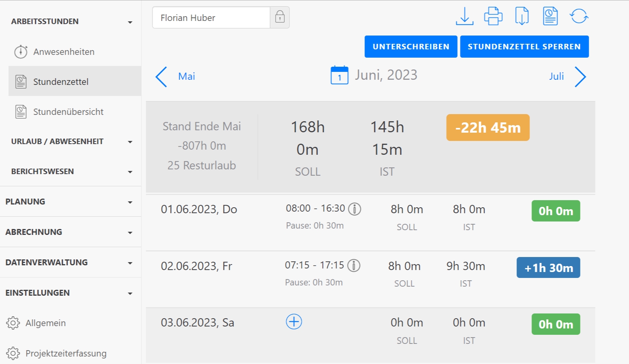Expand the Abrechnung menu section
This screenshot has height=364, width=629.
pyautogui.click(x=130, y=233)
